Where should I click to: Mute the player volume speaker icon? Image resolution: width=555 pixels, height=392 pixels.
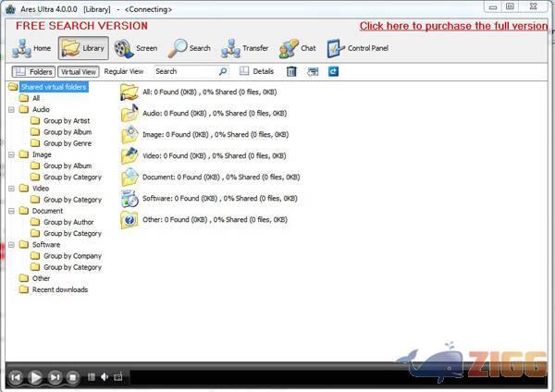(x=105, y=377)
